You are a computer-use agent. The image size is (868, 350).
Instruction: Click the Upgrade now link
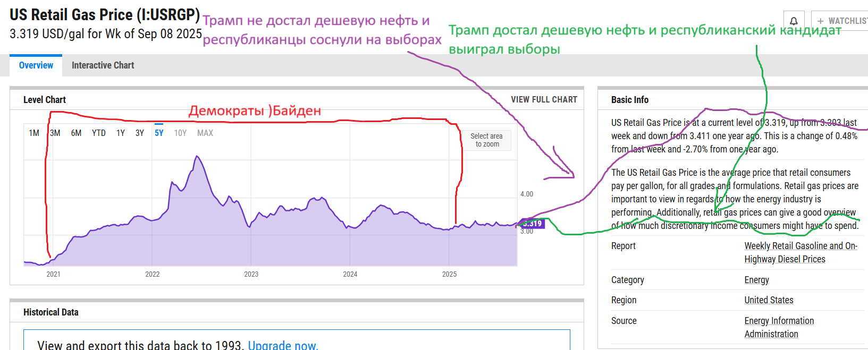(x=283, y=345)
